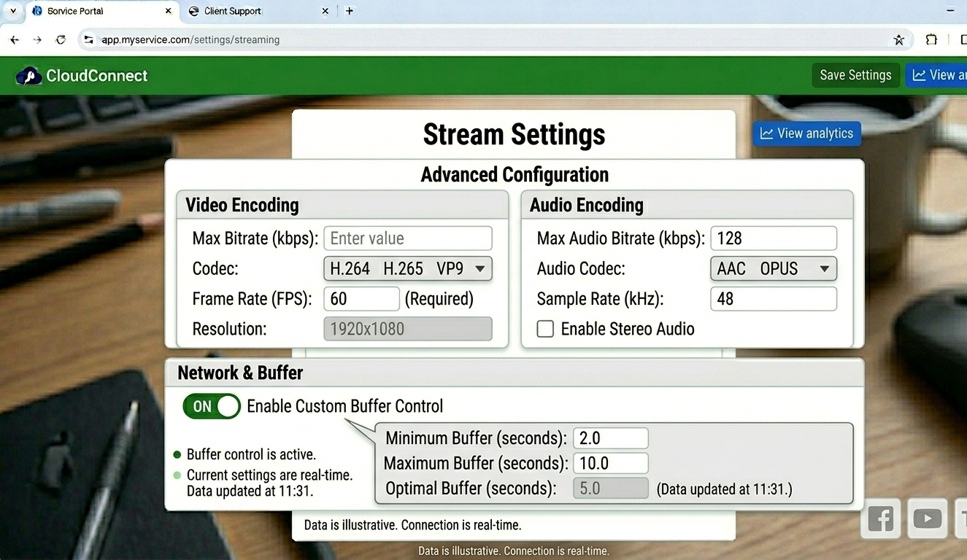
Task: Click the disabled Resolution field 1920x1080
Action: click(407, 329)
